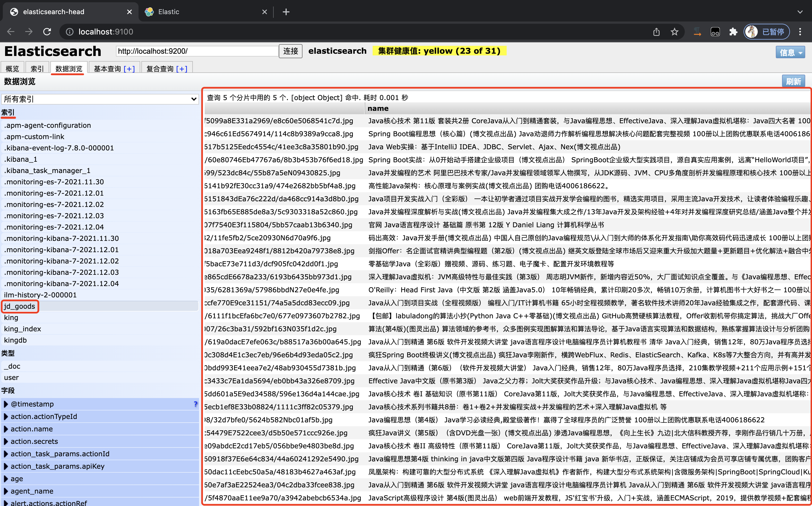Viewport: 812px width, 506px height.
Task: Click the 连接 connect button
Action: pos(291,51)
